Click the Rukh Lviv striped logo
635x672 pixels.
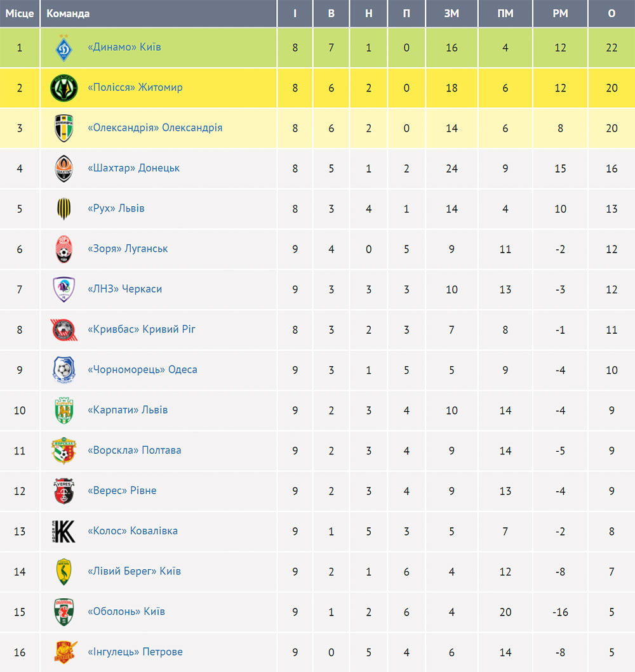(64, 209)
